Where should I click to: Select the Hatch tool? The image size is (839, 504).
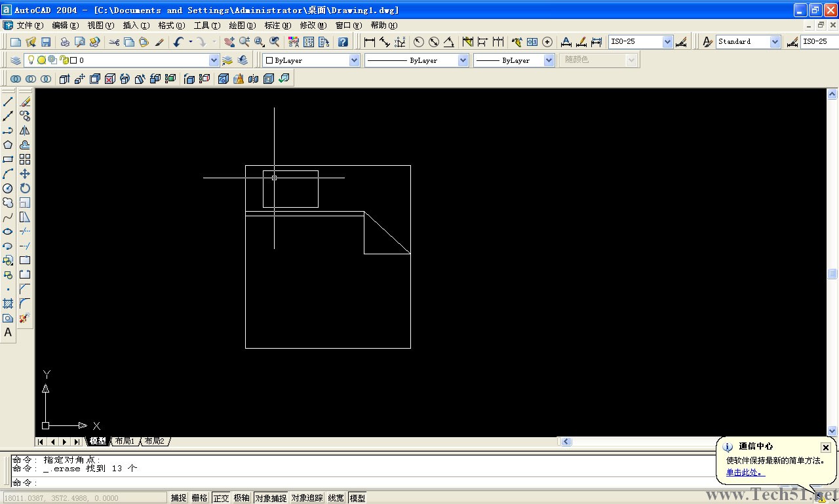(x=8, y=303)
